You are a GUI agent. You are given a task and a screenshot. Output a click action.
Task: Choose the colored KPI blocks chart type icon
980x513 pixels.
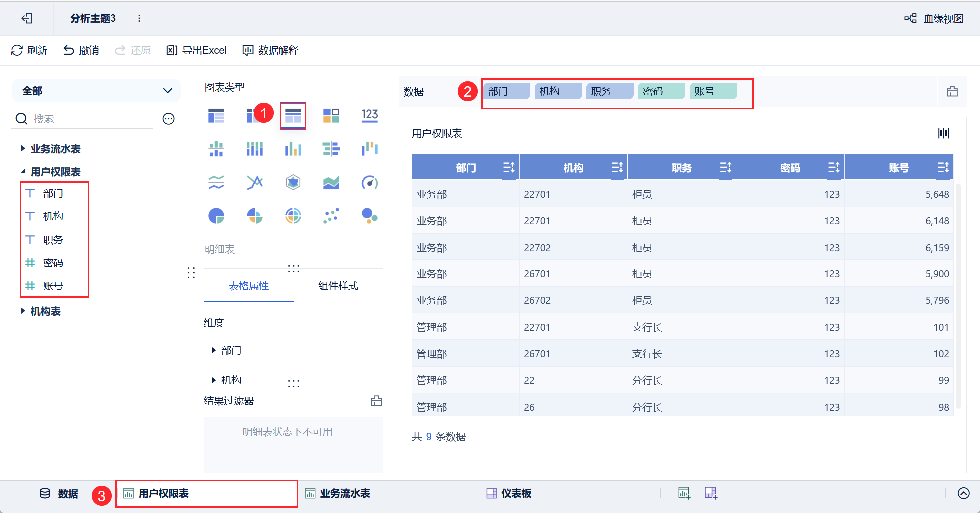pyautogui.click(x=331, y=116)
